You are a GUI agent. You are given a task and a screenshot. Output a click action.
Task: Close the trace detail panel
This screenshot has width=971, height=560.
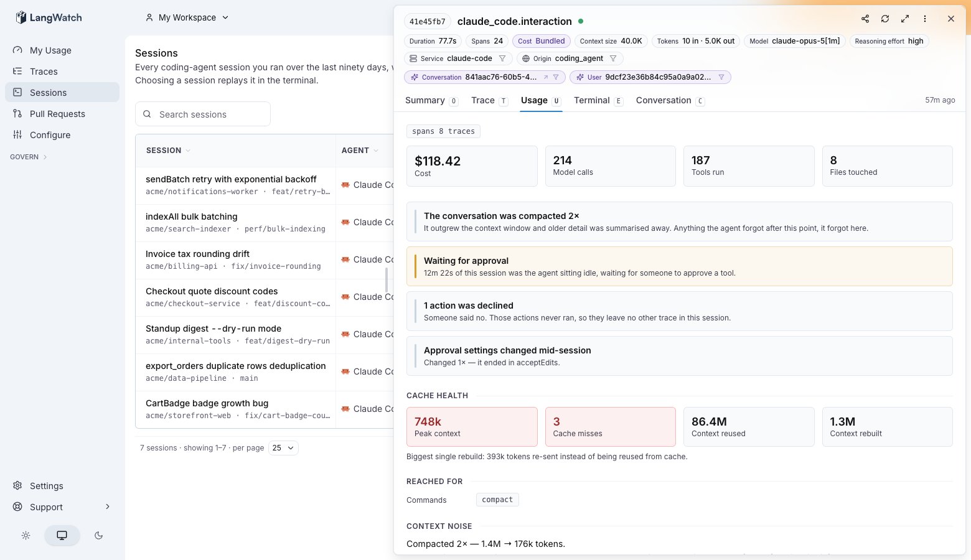pos(951,19)
